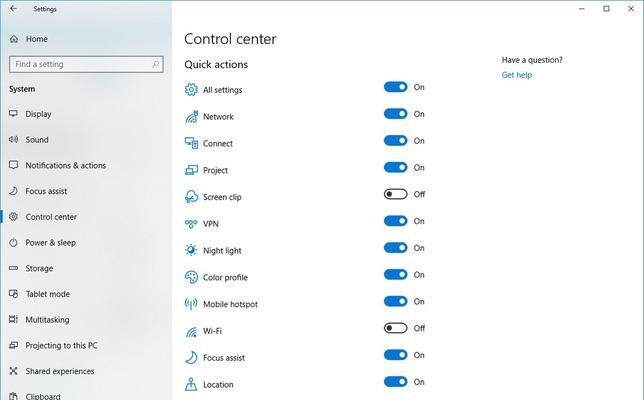
Task: Switch off the Connect toggle
Action: (x=396, y=140)
